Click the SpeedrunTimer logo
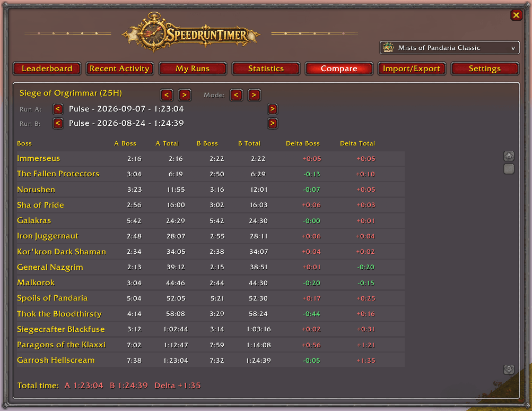 191,32
